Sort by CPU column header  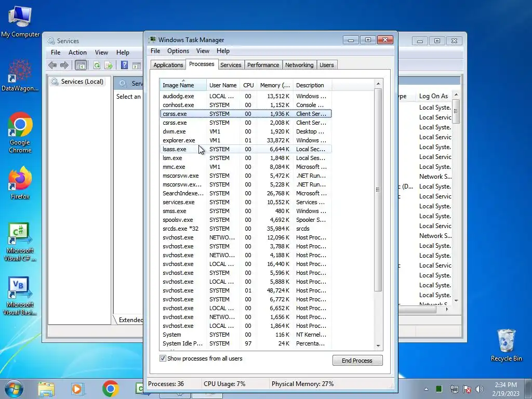(248, 85)
